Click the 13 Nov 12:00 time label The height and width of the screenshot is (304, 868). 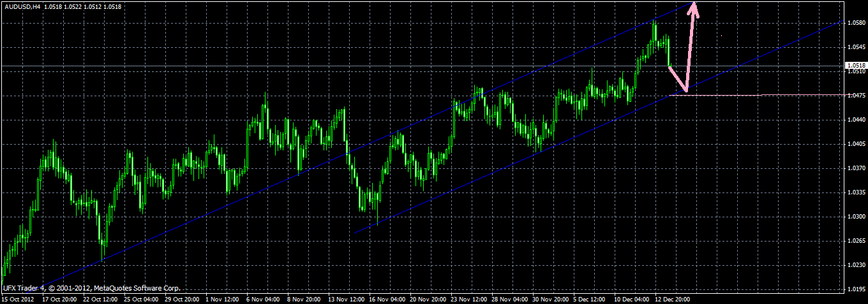(346, 298)
